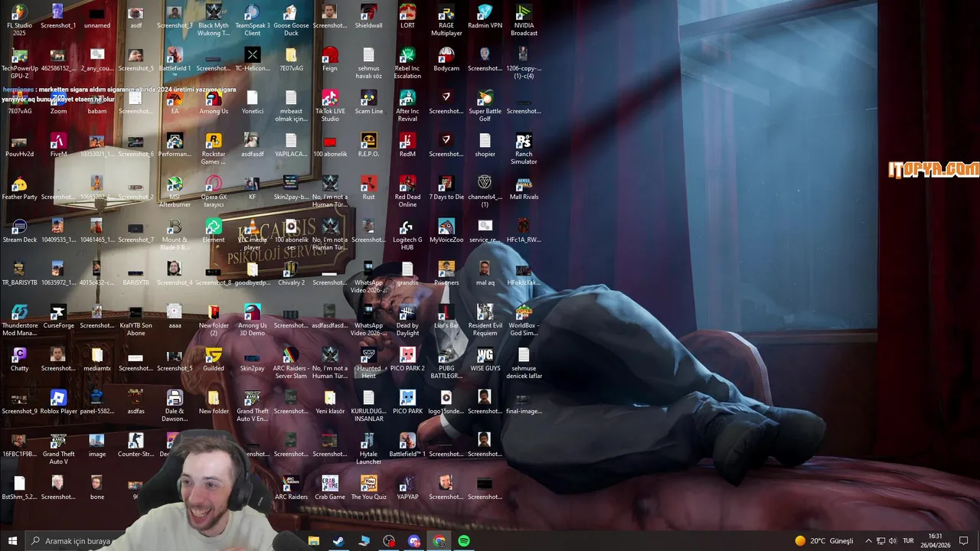Viewport: 980px width, 551px height.
Task: Open the Thunderstore Mod Manager icon
Action: pos(19,320)
